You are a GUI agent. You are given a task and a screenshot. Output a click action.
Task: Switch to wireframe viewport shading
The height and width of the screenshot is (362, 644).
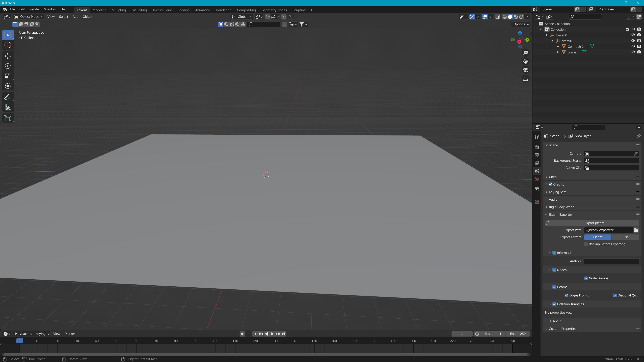[x=504, y=17]
